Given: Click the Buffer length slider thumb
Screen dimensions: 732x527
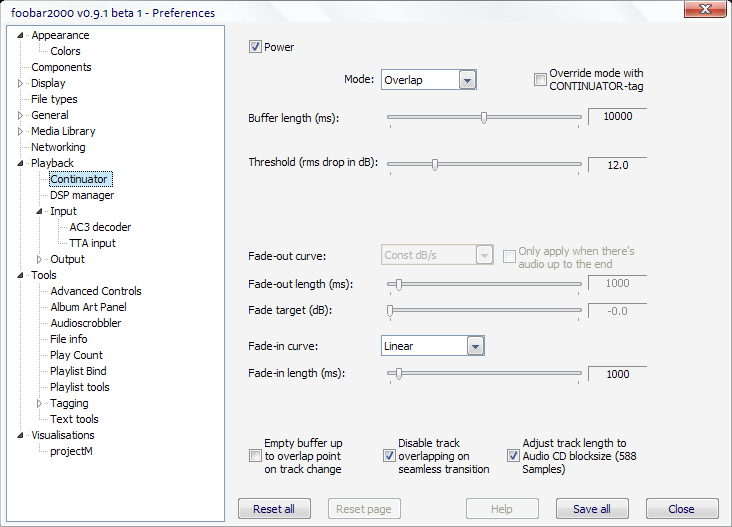Looking at the screenshot, I should pyautogui.click(x=484, y=117).
